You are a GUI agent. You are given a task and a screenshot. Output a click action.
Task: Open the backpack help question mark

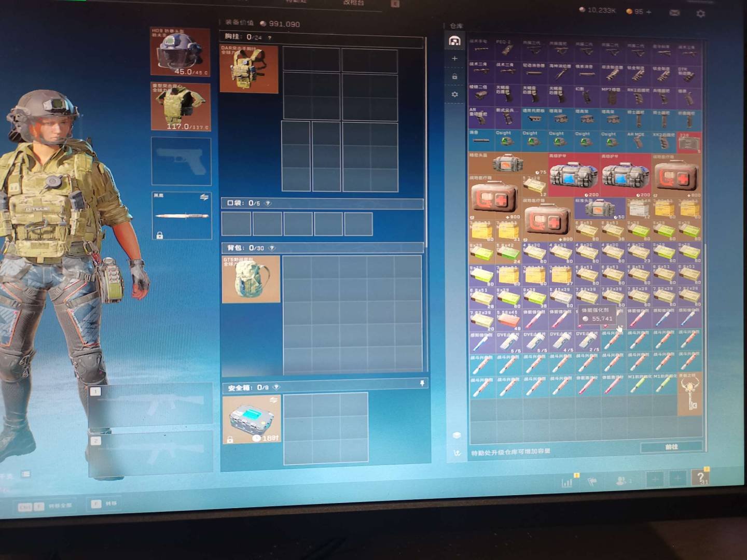tap(272, 248)
